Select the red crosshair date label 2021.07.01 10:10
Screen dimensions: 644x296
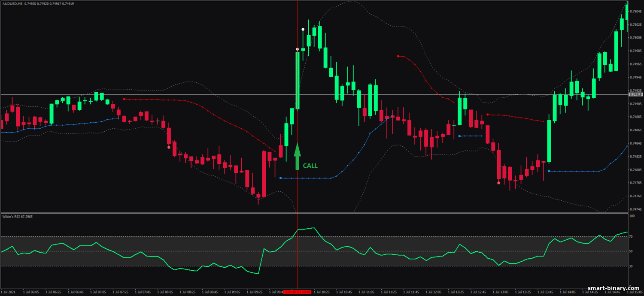[298, 292]
